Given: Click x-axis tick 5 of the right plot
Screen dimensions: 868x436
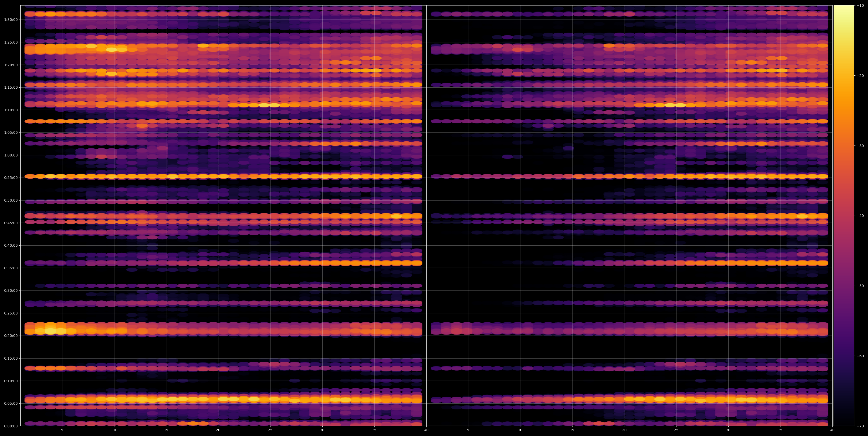Looking at the screenshot, I should click(x=468, y=430).
